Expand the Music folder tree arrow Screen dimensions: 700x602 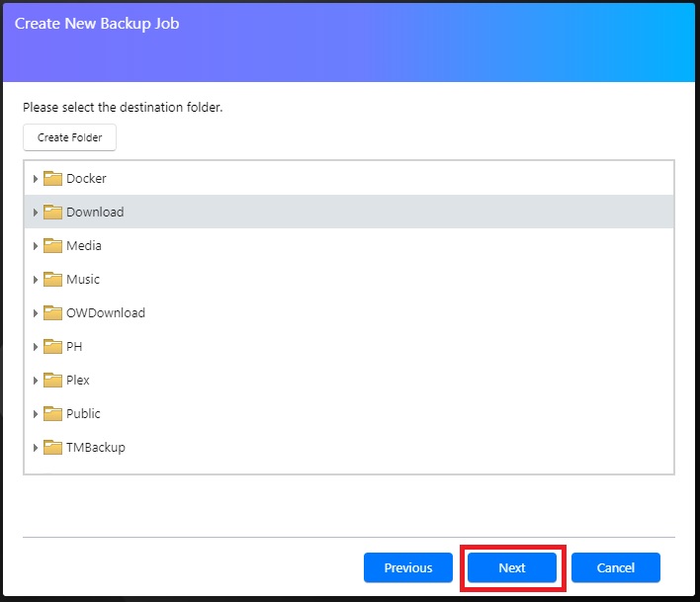point(36,280)
